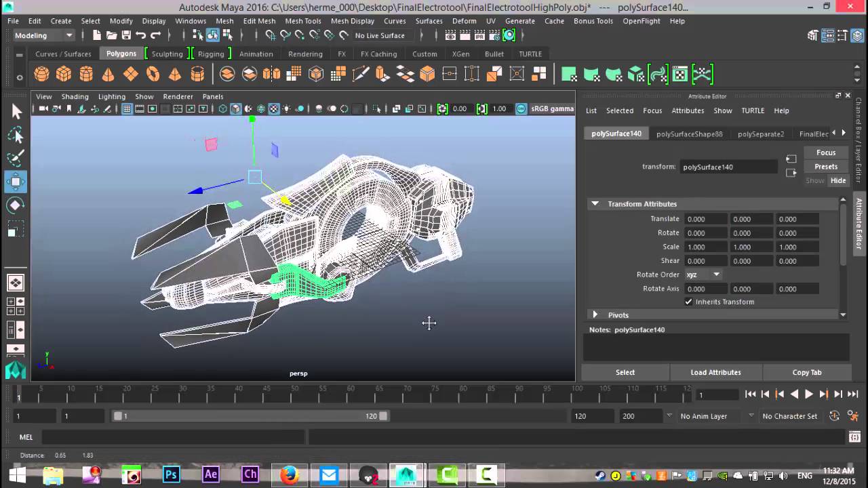This screenshot has height=488, width=868.
Task: Click the Translate X input field
Action: click(705, 219)
